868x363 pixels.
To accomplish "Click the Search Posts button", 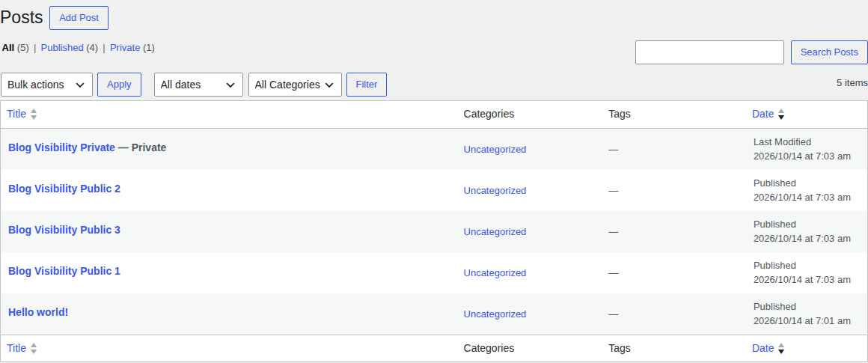I will 829,52.
